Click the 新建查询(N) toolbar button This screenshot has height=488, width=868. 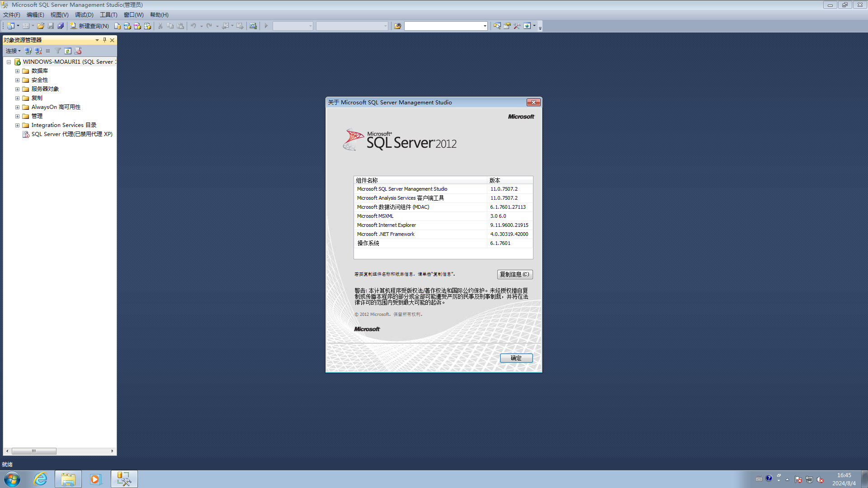tap(90, 26)
